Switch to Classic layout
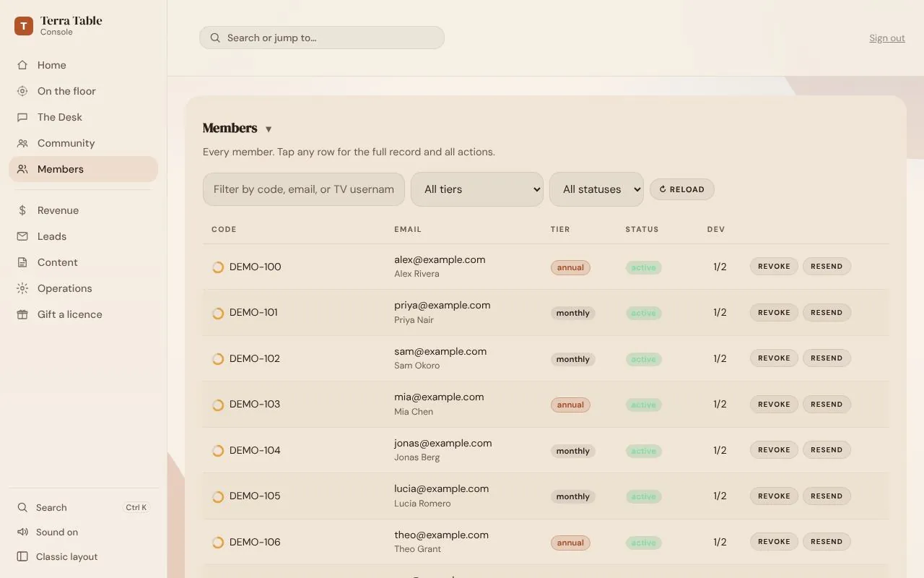This screenshot has width=924, height=578. 83,557
